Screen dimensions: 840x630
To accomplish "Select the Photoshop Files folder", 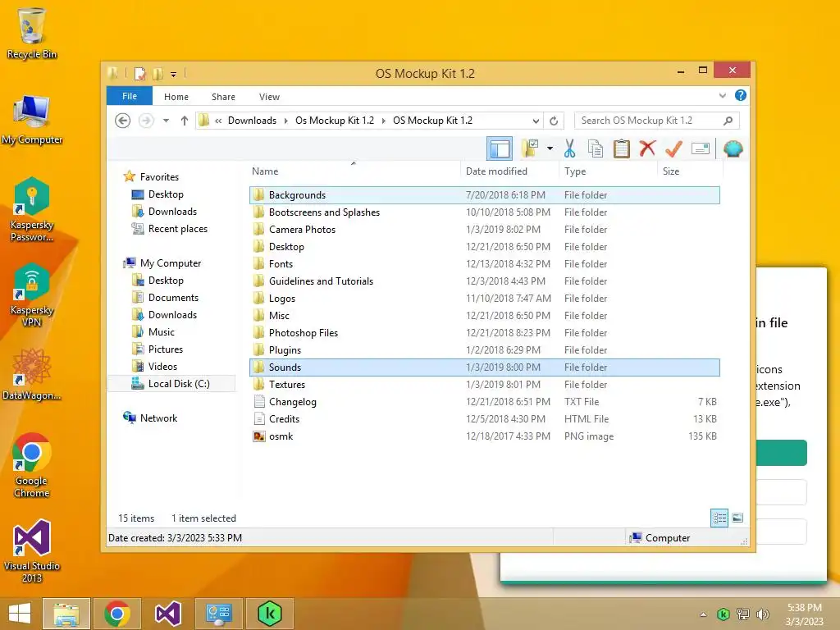I will [485, 333].
